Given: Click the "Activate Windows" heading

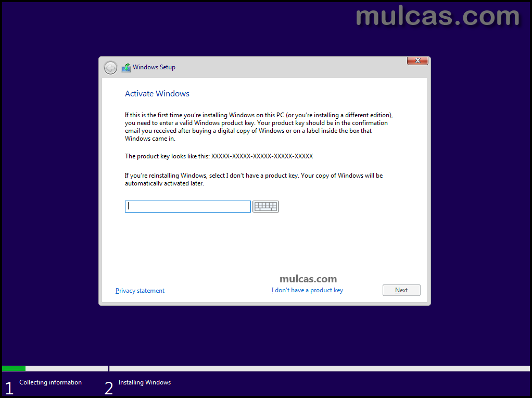Looking at the screenshot, I should click(x=157, y=94).
